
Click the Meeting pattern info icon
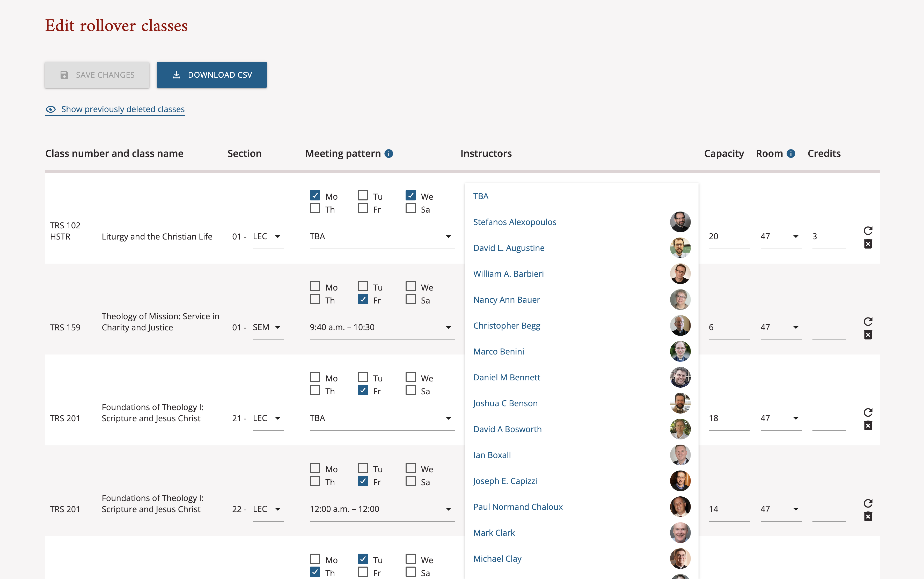coord(388,154)
